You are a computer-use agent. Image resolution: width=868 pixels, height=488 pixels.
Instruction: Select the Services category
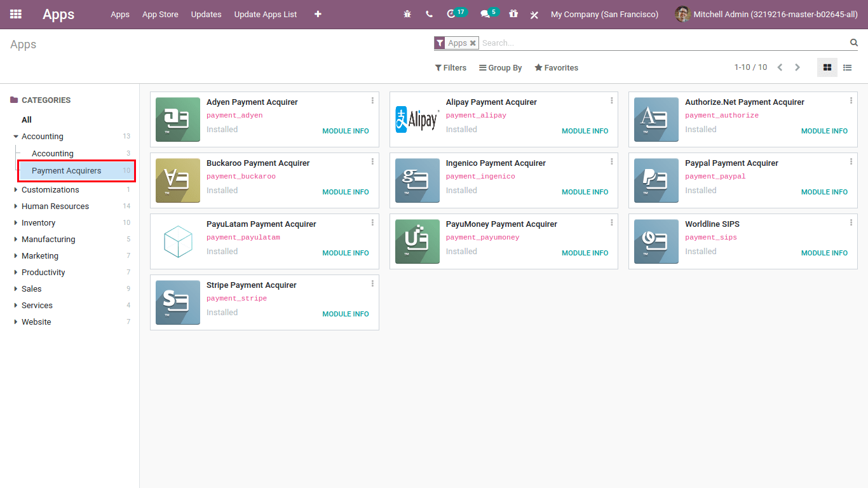(37, 305)
